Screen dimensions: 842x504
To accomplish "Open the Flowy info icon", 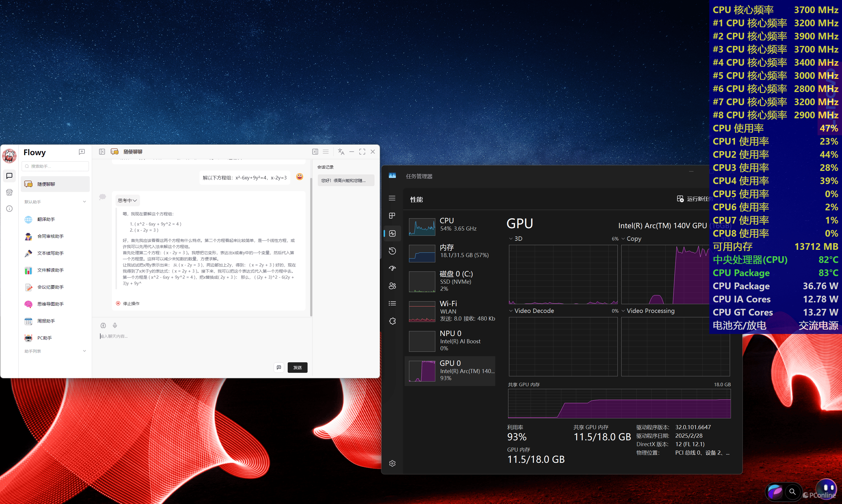I will (x=9, y=209).
